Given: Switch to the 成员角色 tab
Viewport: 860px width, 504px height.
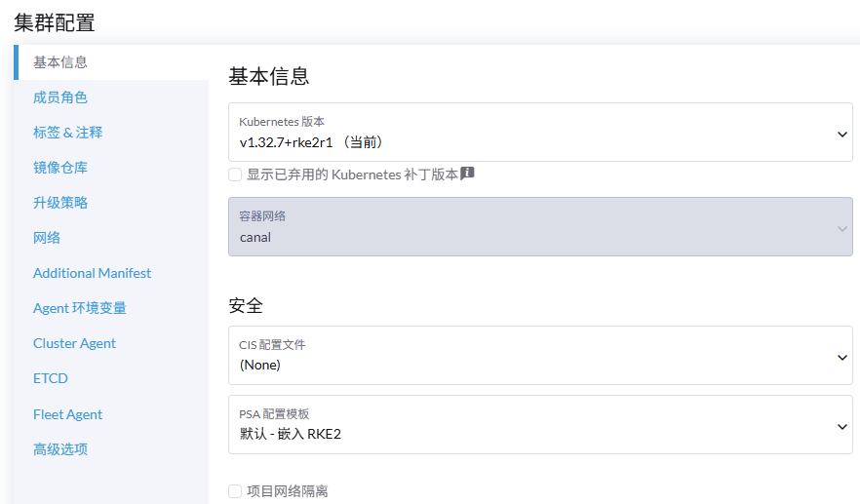Looking at the screenshot, I should 60,97.
